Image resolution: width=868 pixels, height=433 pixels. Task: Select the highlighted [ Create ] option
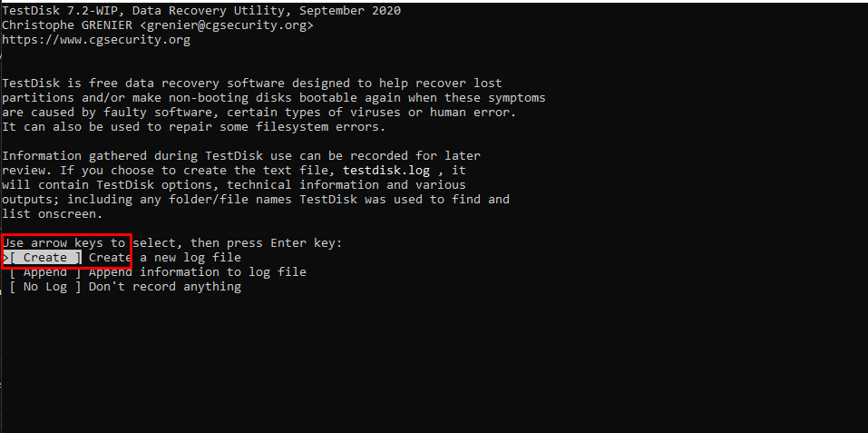(45, 258)
